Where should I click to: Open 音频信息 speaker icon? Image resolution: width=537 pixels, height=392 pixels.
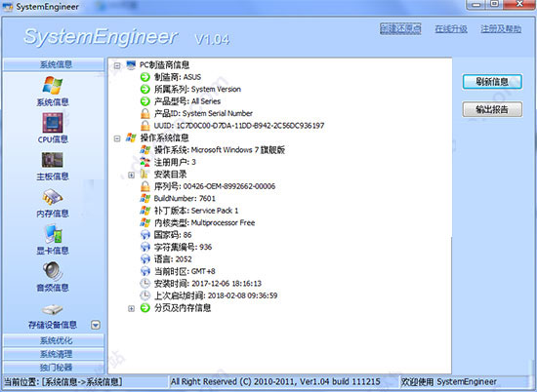click(53, 271)
